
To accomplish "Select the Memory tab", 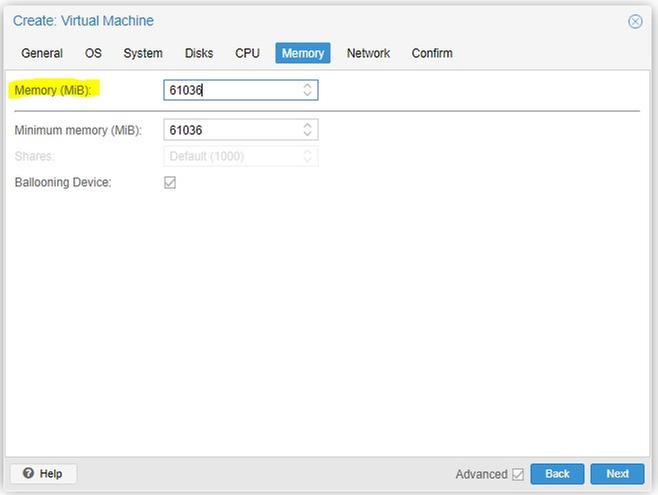I will (x=303, y=53).
